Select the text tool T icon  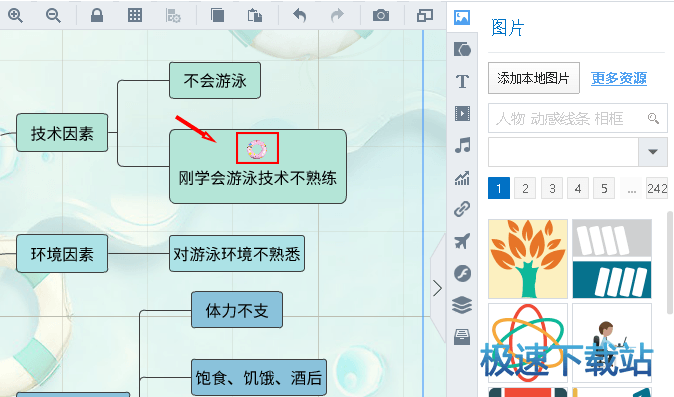click(x=462, y=81)
